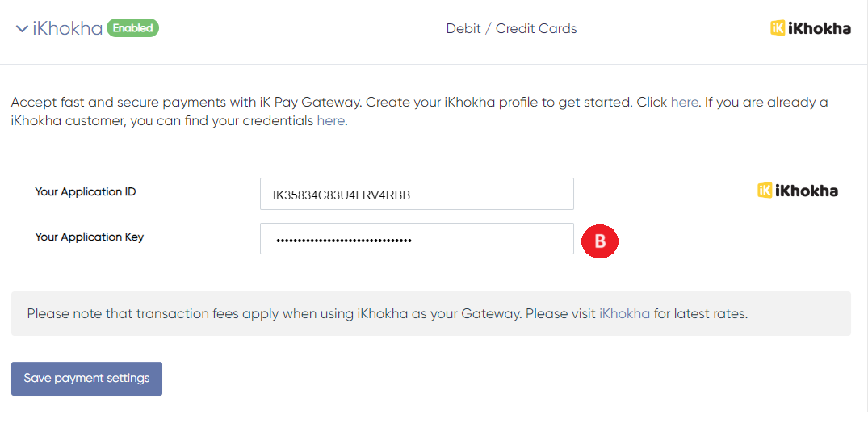The image size is (868, 436).
Task: Open the 'here' link to find credentials
Action: (330, 121)
